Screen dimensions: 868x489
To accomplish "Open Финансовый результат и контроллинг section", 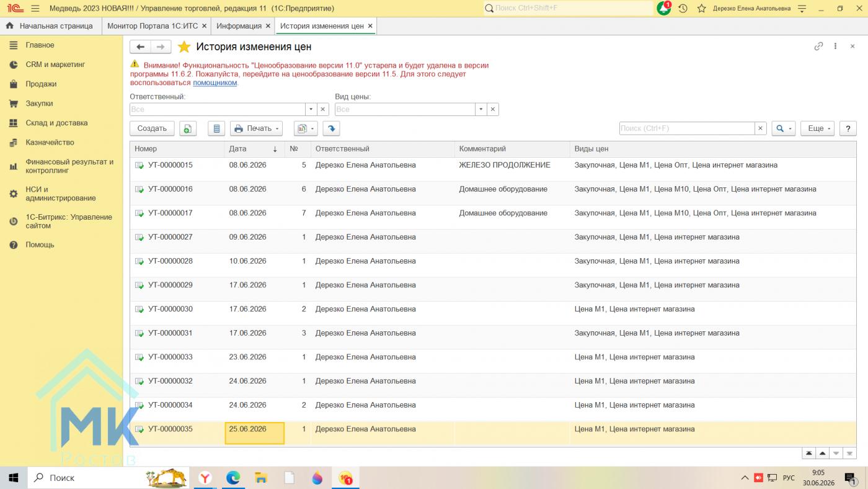I will click(61, 166).
